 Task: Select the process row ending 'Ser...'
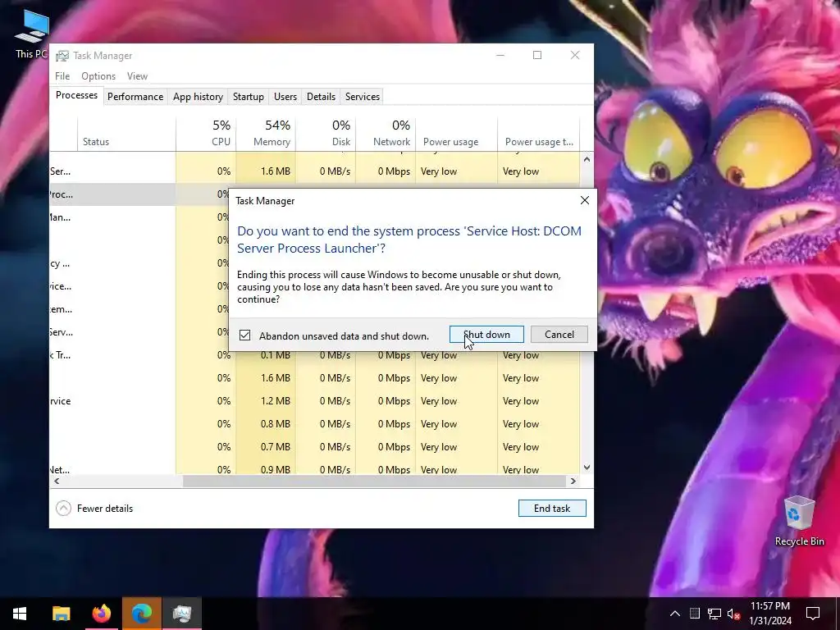tap(314, 171)
